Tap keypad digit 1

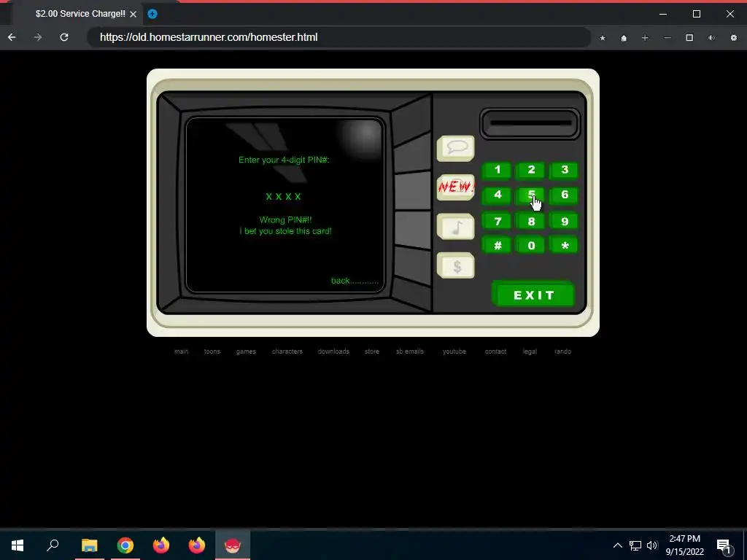[x=498, y=170]
